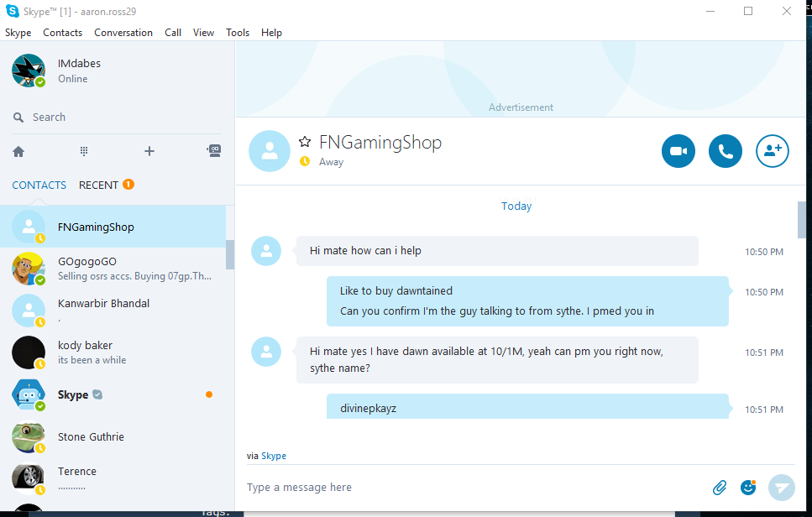Viewport: 812px width, 517px height.
Task: Click the Away status under FNGamingShop
Action: click(331, 162)
